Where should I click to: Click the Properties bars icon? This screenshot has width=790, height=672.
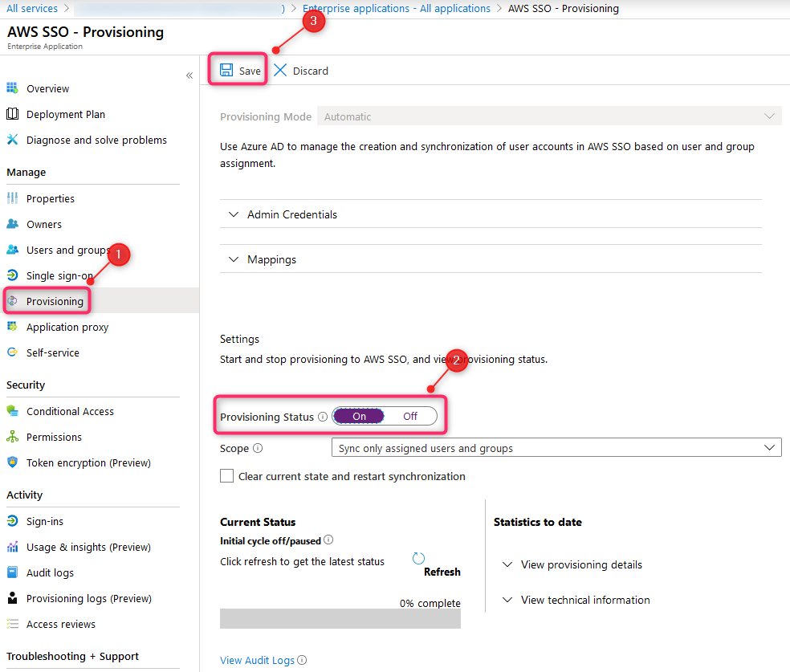[12, 198]
